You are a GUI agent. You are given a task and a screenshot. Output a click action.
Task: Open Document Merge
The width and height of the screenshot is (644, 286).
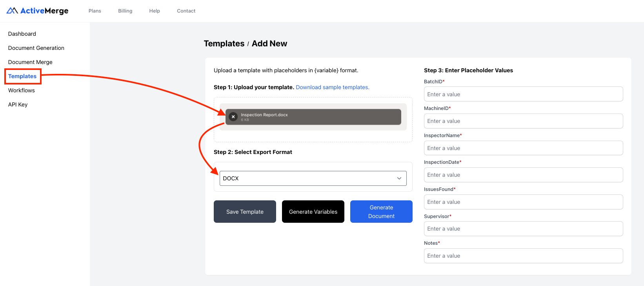click(30, 62)
